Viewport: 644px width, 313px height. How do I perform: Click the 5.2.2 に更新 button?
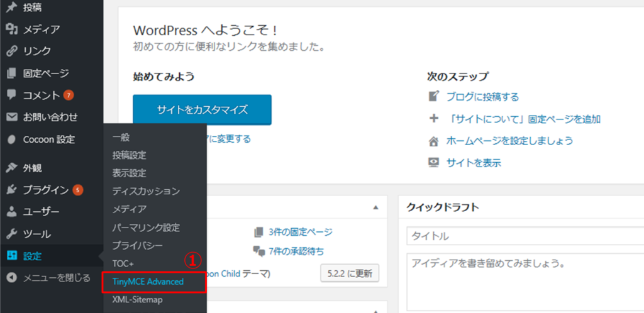(350, 273)
